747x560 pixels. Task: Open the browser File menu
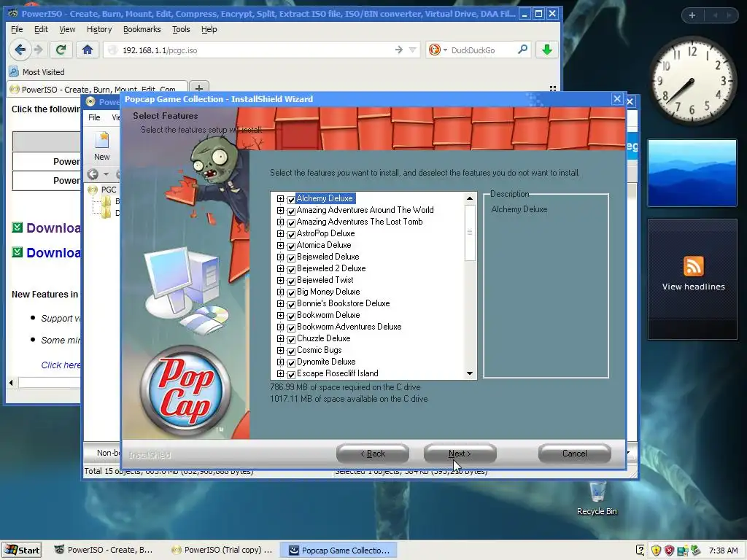click(x=17, y=29)
